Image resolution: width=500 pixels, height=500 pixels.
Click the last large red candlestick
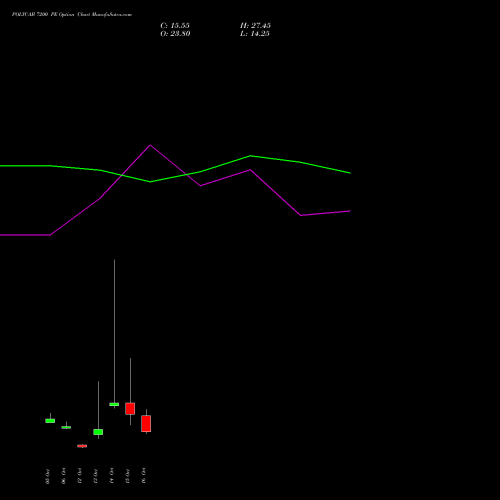[x=146, y=424]
